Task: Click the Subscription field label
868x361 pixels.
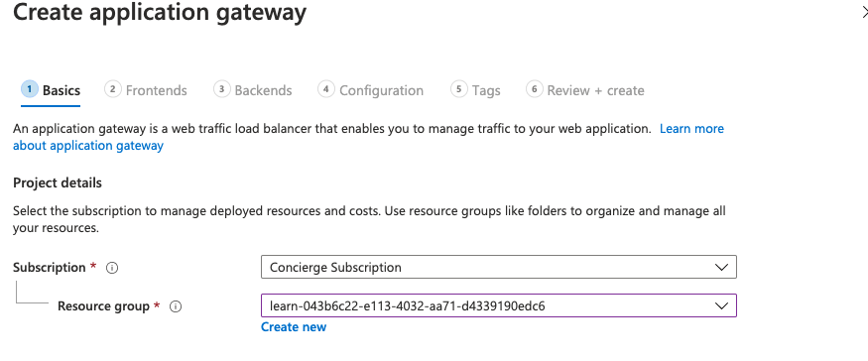Action: [x=50, y=268]
